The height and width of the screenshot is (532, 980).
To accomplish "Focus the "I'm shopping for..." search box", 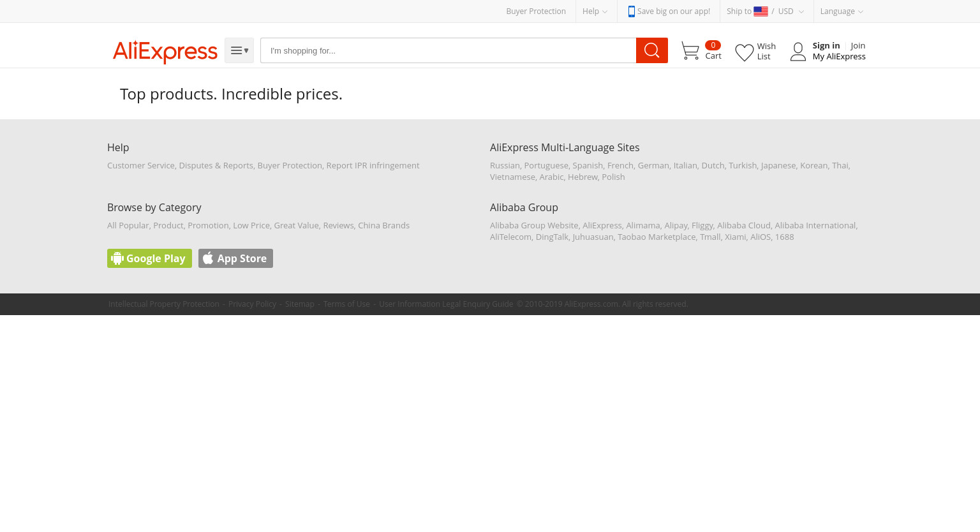I will [448, 50].
